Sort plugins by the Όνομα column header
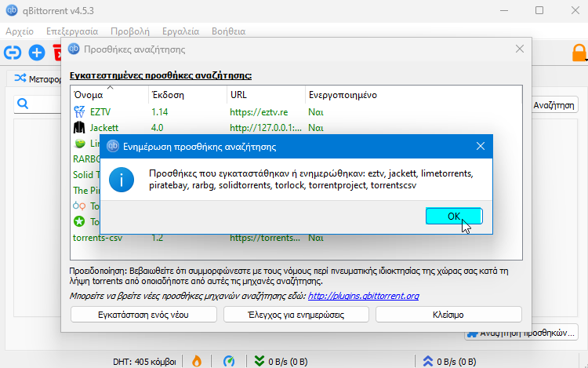This screenshot has width=588, height=368. tap(110, 94)
